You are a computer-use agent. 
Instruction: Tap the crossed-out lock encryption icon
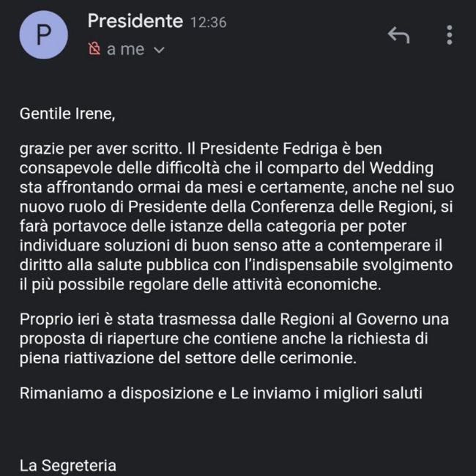click(93, 49)
